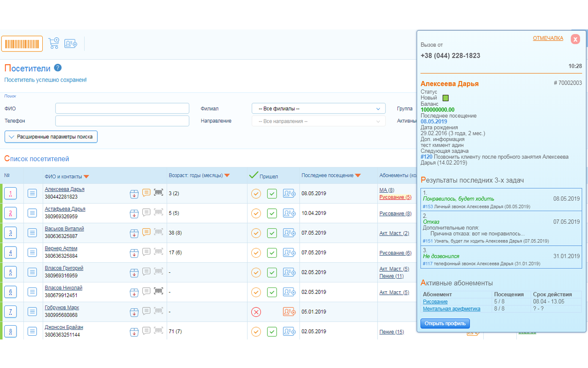Open task #120 link in call popup
Screen dimensions: 588x368
pyautogui.click(x=427, y=157)
